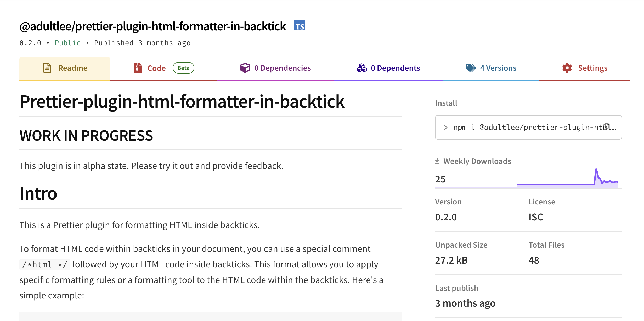Click the 0.2.0 version text under title
This screenshot has width=644, height=321.
coord(30,43)
